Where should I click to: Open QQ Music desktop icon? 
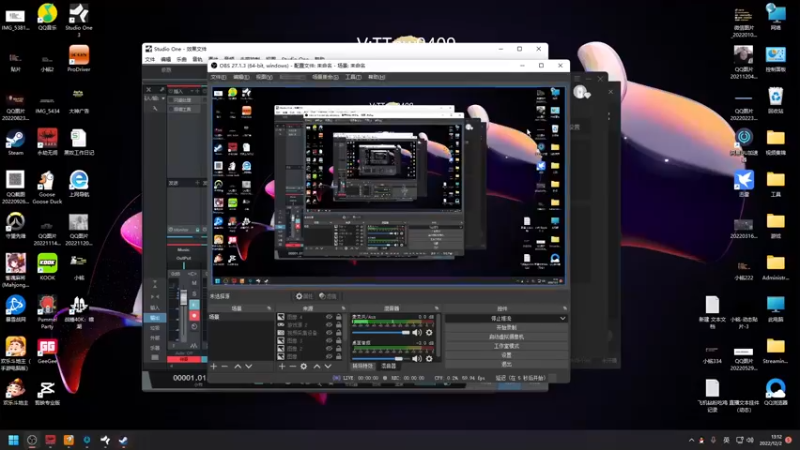coord(47,17)
